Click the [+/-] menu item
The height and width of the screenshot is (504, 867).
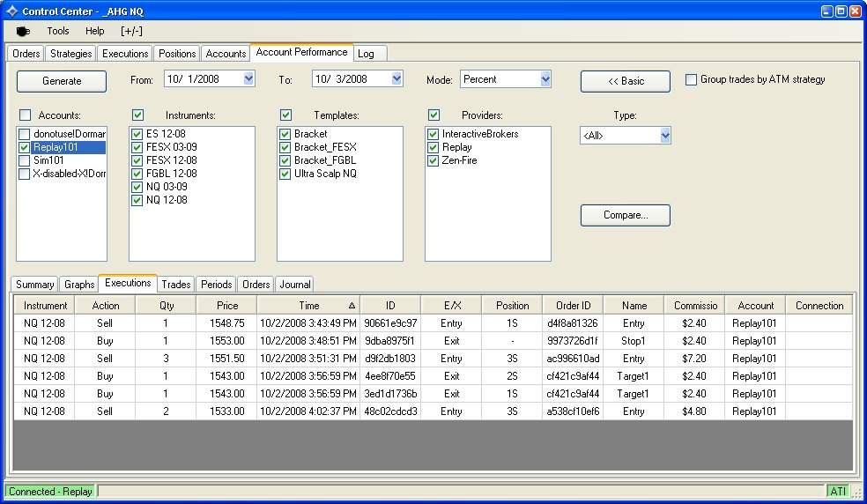click(131, 31)
